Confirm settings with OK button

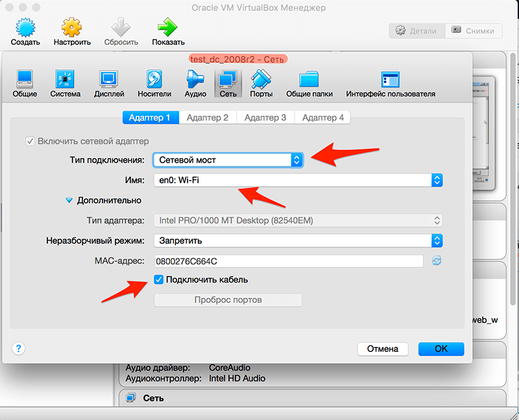tap(441, 349)
